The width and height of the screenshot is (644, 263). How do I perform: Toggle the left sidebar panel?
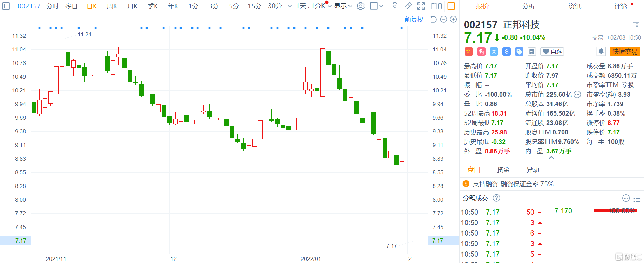6,6
